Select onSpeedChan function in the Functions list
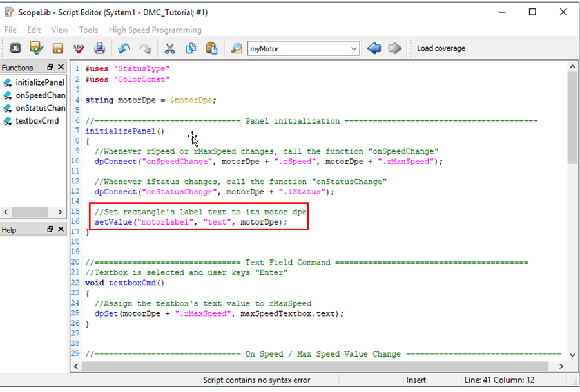580x392 pixels. pos(34,95)
